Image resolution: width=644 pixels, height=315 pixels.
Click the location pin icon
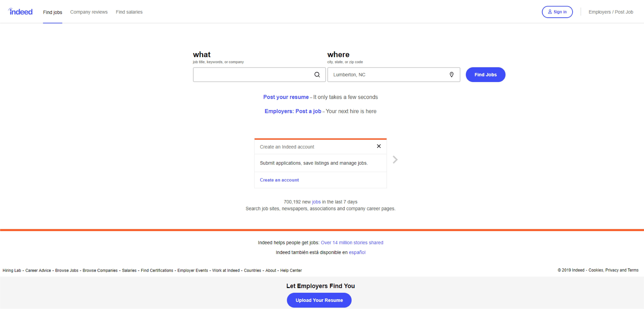(452, 75)
